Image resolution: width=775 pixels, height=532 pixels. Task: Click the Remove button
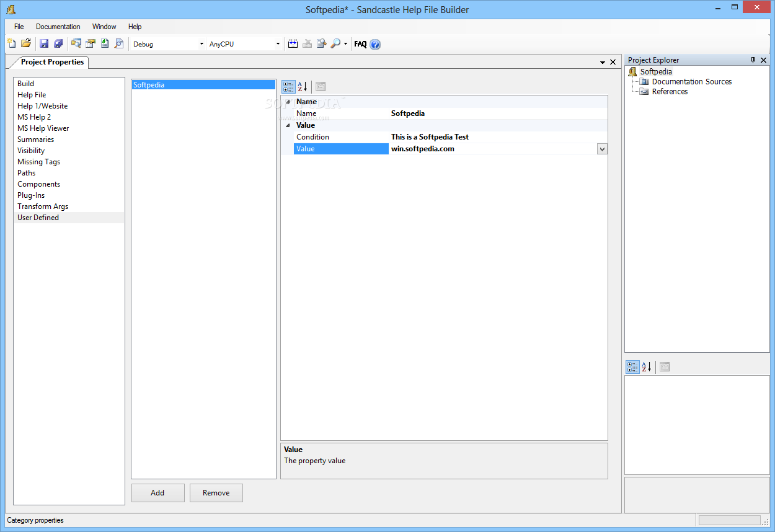point(216,493)
